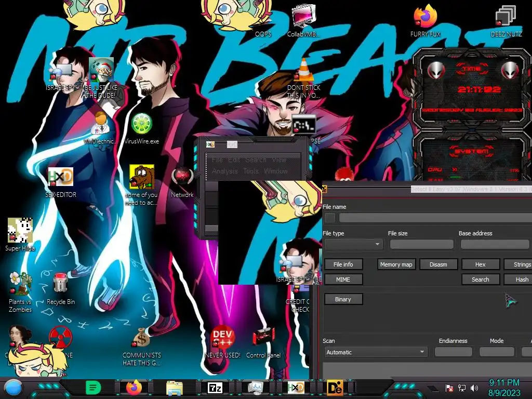Switch to HxD via taskbar icon
Viewport: 532px width, 399px height.
pos(296,388)
